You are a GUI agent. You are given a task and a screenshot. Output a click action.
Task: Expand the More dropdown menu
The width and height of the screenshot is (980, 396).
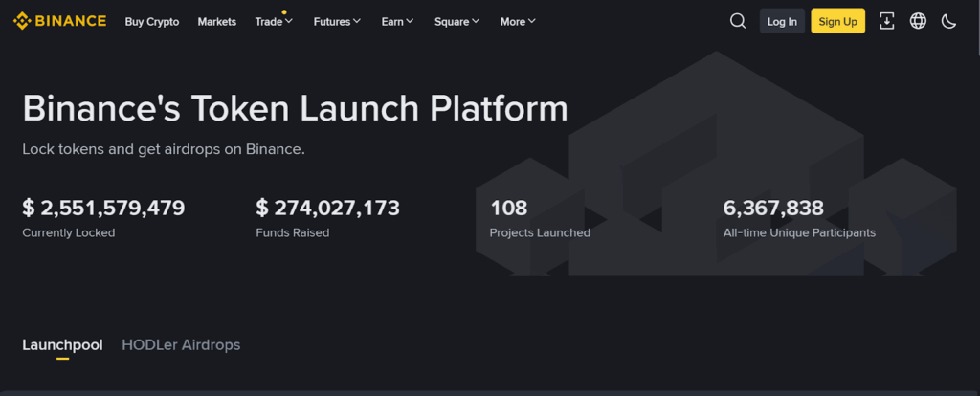[x=518, y=21]
